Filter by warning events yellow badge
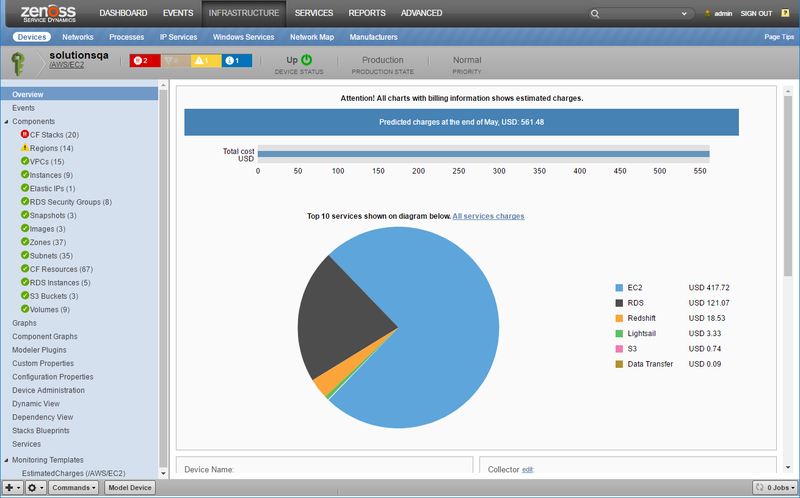This screenshot has height=498, width=800. 206,61
